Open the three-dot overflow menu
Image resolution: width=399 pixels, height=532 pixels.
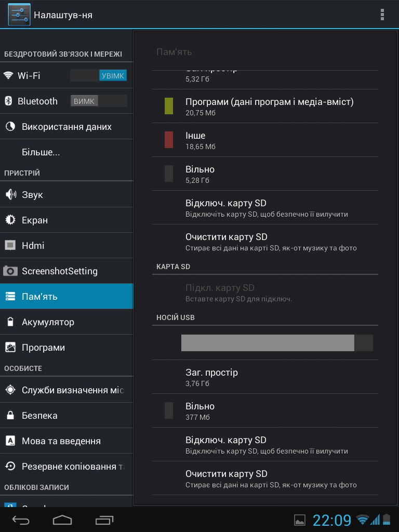tap(382, 15)
